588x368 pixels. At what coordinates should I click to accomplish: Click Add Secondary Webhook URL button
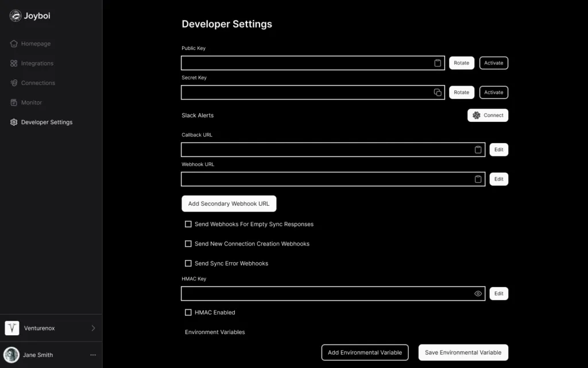point(229,204)
